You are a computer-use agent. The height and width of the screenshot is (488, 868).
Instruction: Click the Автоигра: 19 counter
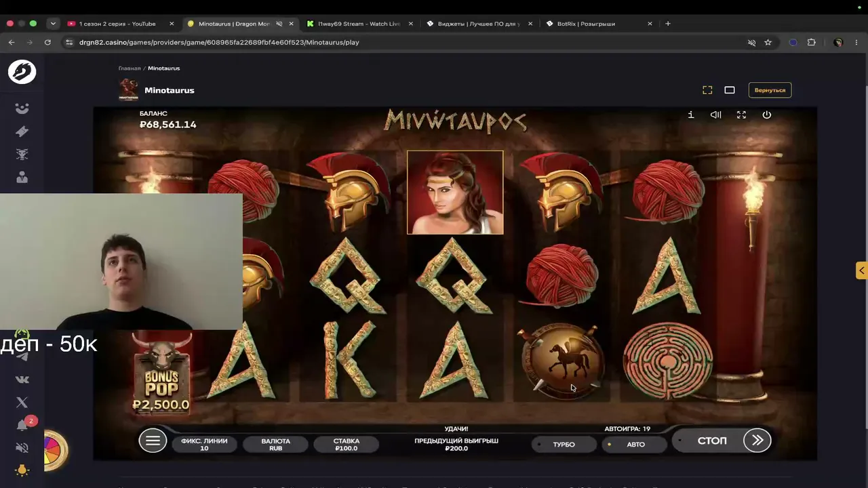pyautogui.click(x=627, y=429)
